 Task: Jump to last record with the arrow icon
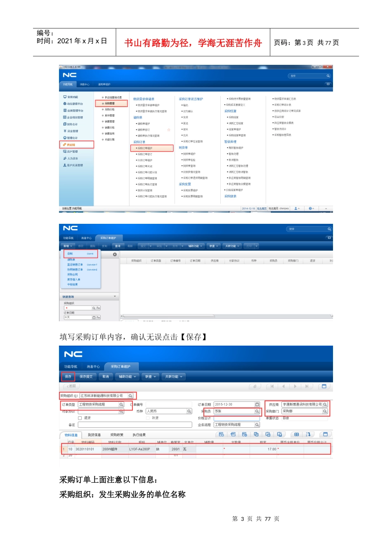tap(307, 387)
